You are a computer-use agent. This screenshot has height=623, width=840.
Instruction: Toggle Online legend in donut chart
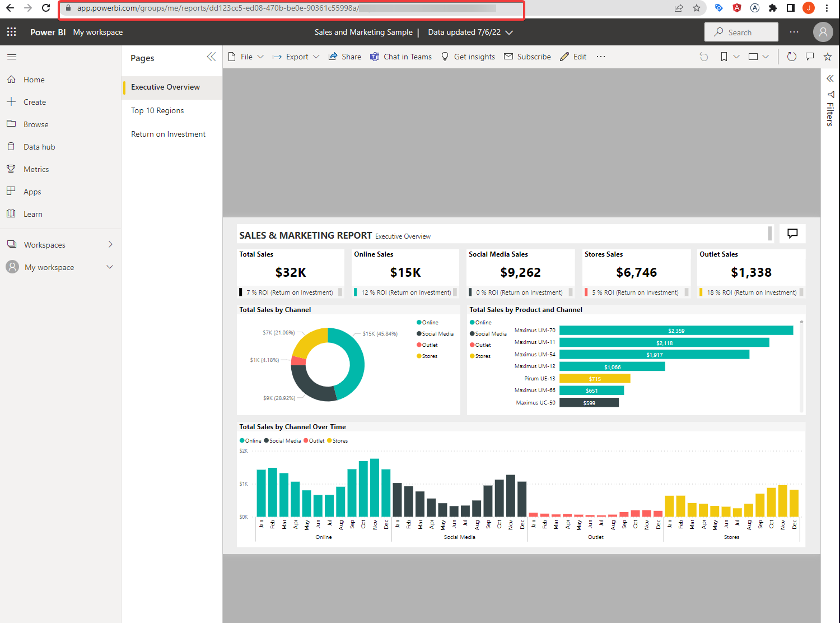[x=427, y=322]
